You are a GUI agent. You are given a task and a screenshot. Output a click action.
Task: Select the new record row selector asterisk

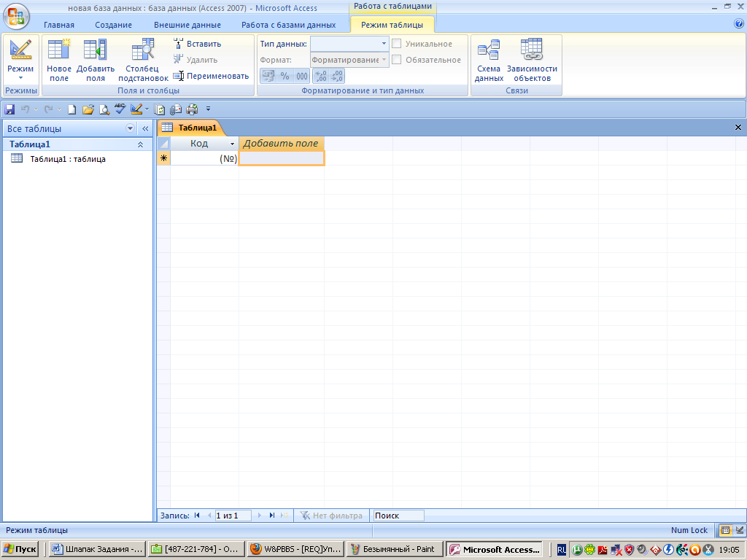click(x=163, y=158)
